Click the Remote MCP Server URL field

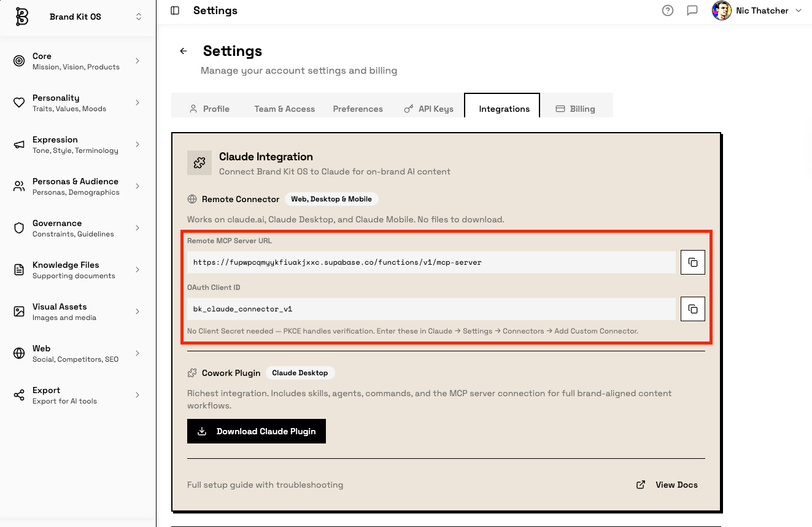click(x=431, y=262)
